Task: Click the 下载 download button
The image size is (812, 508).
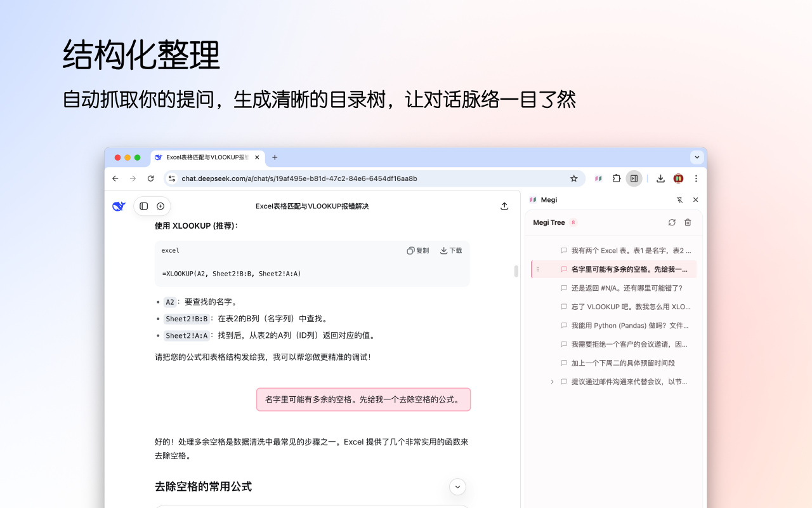Action: (x=450, y=250)
